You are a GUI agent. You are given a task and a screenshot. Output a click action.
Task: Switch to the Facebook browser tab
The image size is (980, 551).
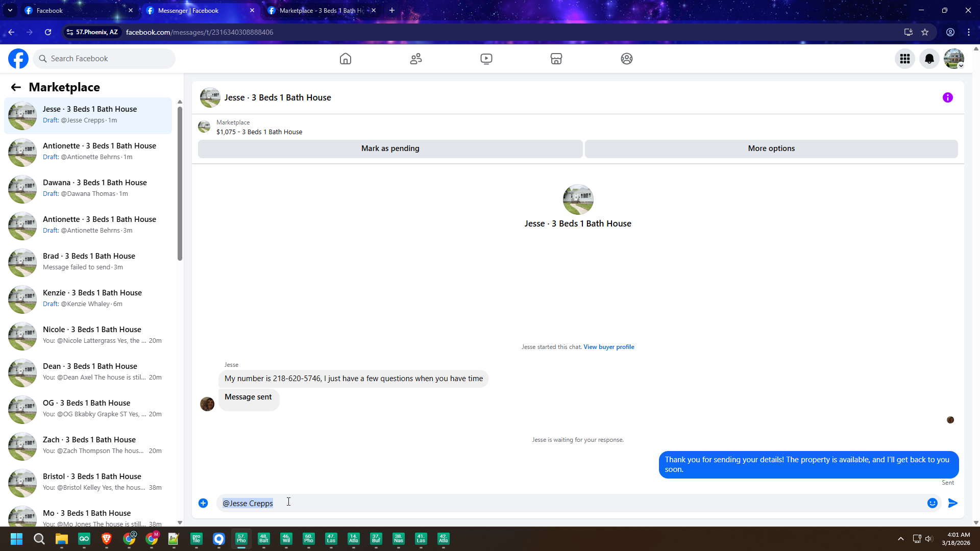(x=79, y=10)
